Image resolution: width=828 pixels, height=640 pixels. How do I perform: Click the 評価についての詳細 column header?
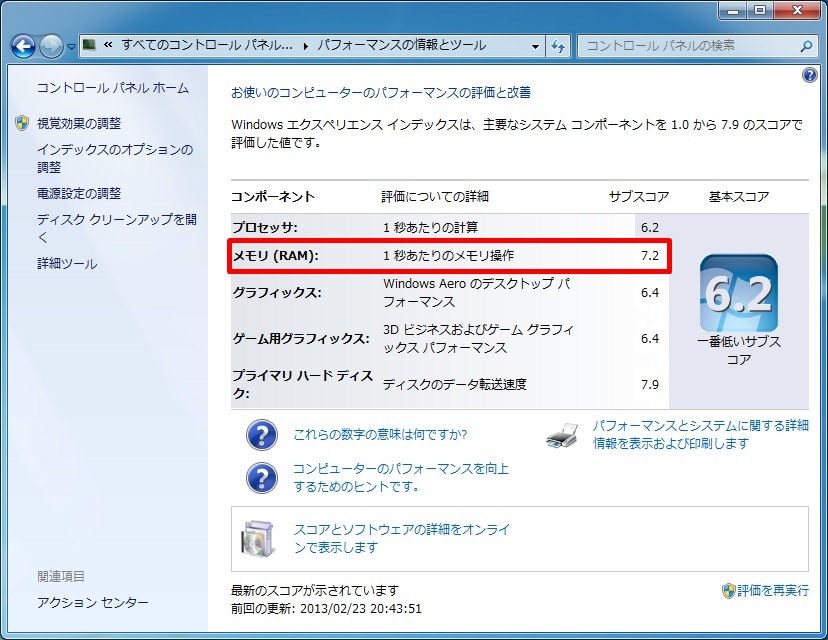coord(435,197)
